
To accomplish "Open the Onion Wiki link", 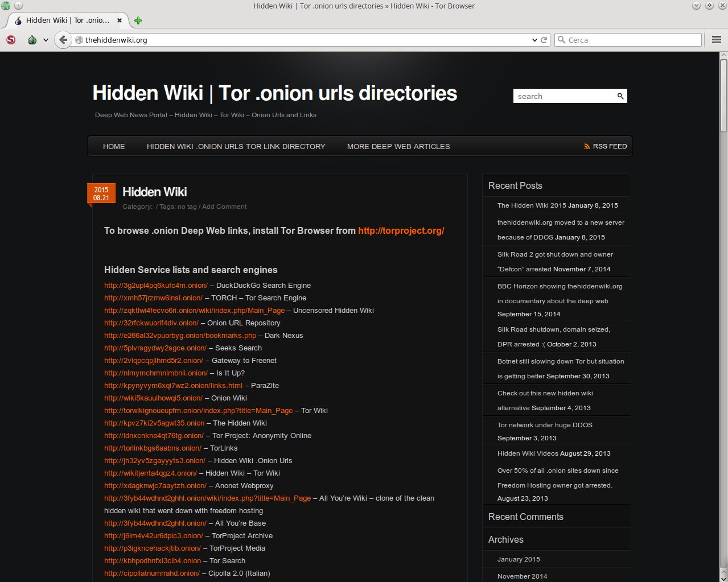I will coord(153,398).
